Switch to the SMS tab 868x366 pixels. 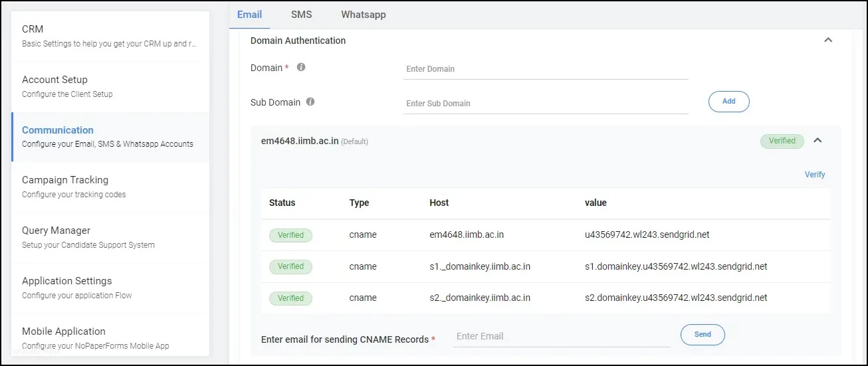[x=301, y=15]
